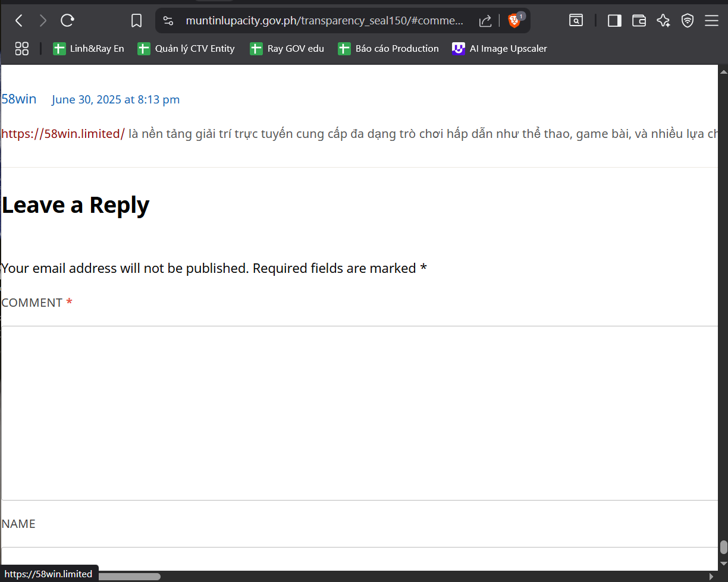Toggle the browser sidebar
Viewport: 728px width, 582px height.
click(614, 21)
